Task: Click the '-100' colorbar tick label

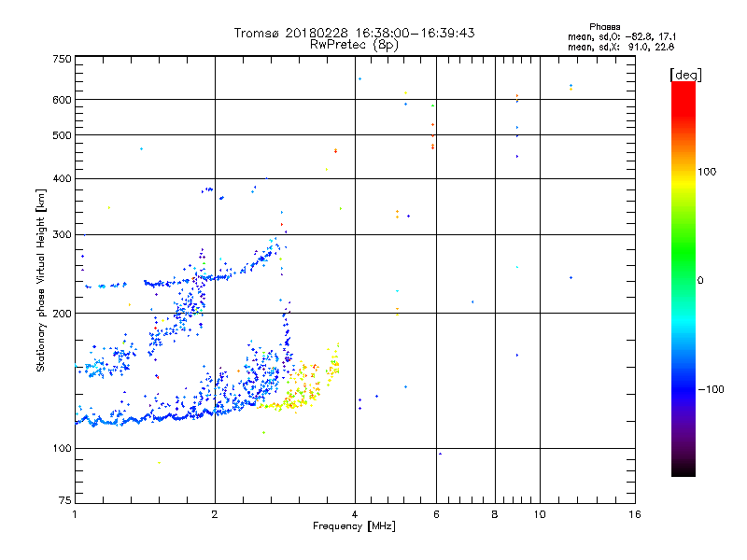Action: [x=711, y=389]
